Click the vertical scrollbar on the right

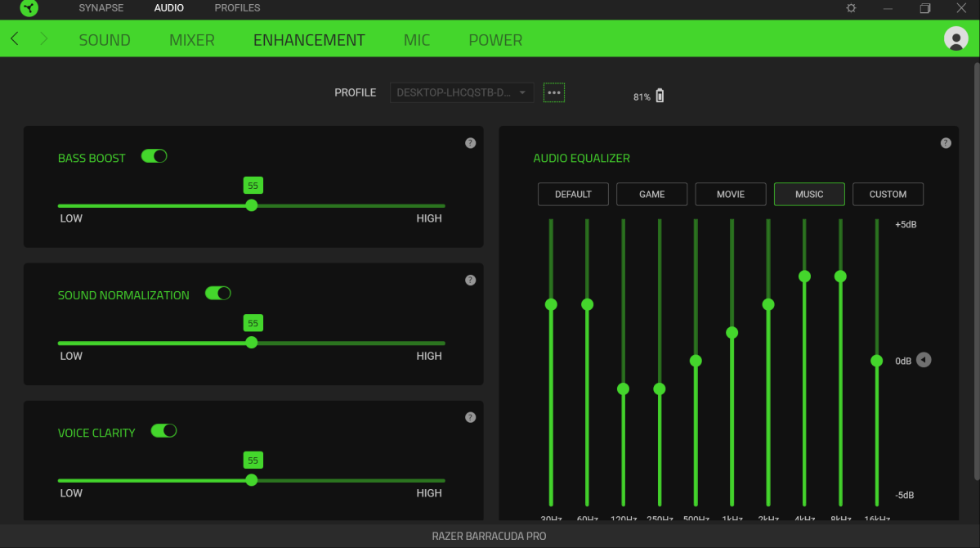click(x=976, y=270)
